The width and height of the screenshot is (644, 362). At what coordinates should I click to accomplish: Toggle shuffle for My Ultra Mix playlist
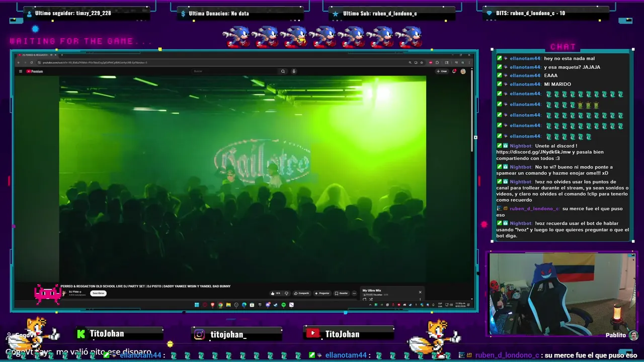pyautogui.click(x=371, y=299)
